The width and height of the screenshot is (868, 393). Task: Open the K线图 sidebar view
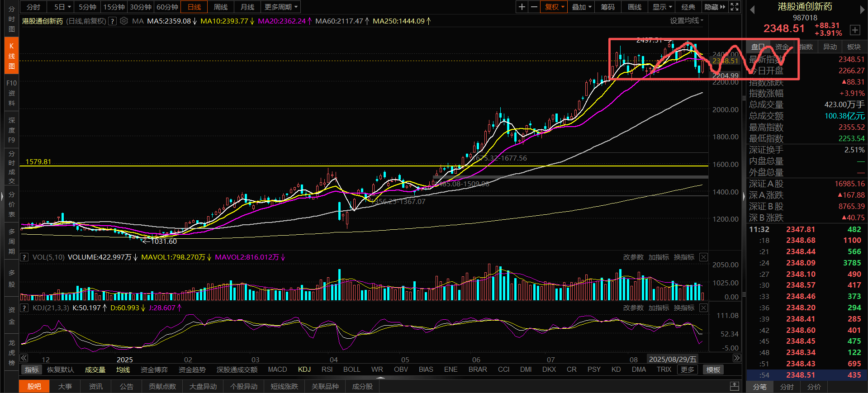(11, 56)
